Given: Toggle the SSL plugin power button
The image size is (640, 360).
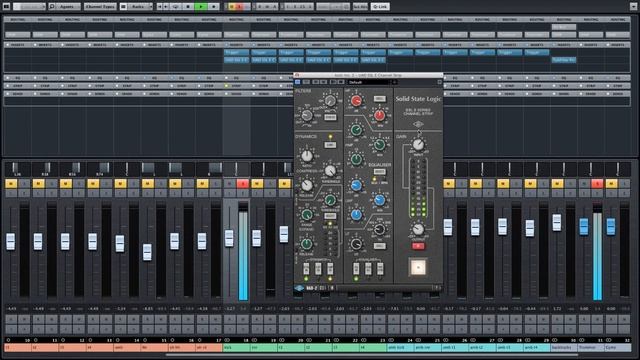Looking at the screenshot, I should tap(418, 267).
